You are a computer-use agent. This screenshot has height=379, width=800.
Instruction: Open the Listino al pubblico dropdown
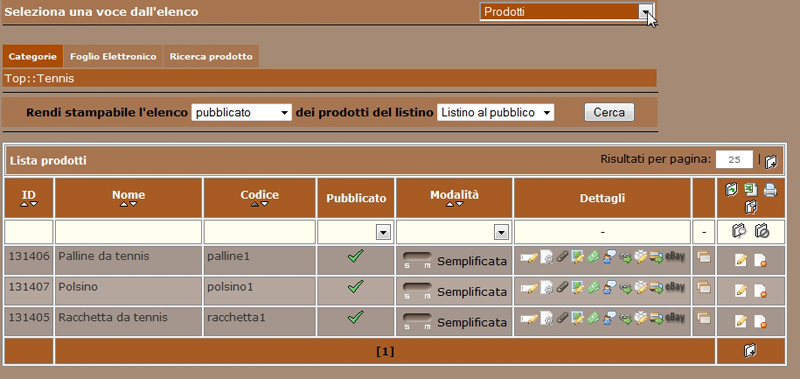pos(495,112)
